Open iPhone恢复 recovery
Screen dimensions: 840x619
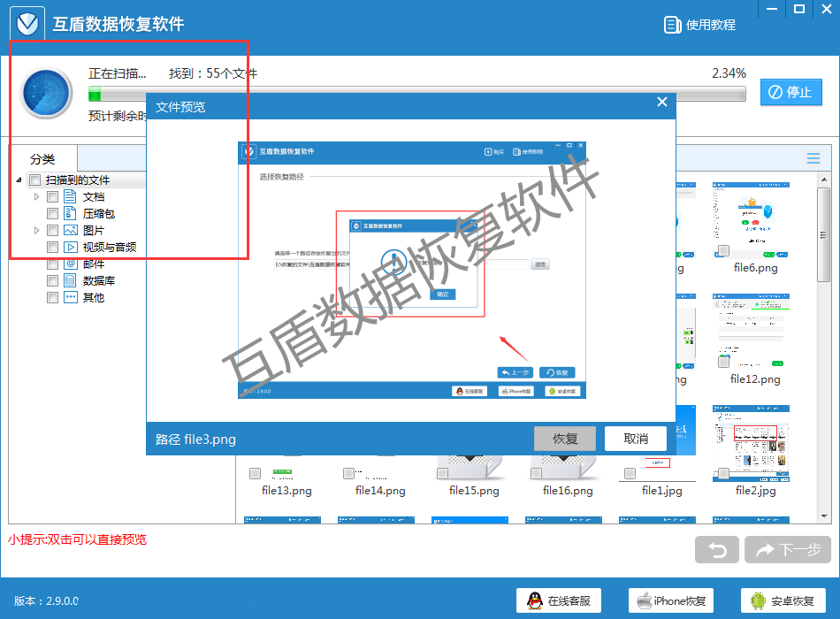click(x=671, y=600)
